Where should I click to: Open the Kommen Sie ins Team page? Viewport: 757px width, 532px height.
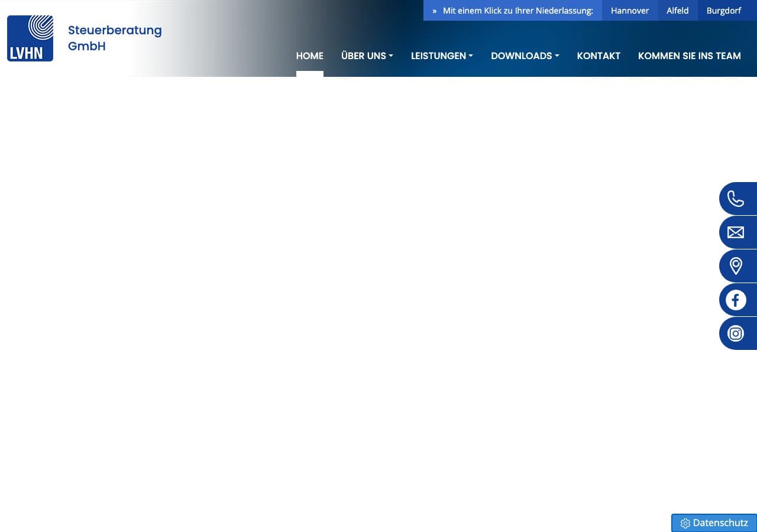click(689, 56)
